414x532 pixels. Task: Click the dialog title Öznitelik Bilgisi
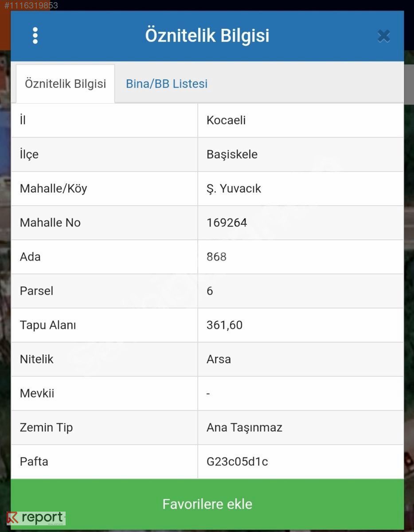(207, 35)
